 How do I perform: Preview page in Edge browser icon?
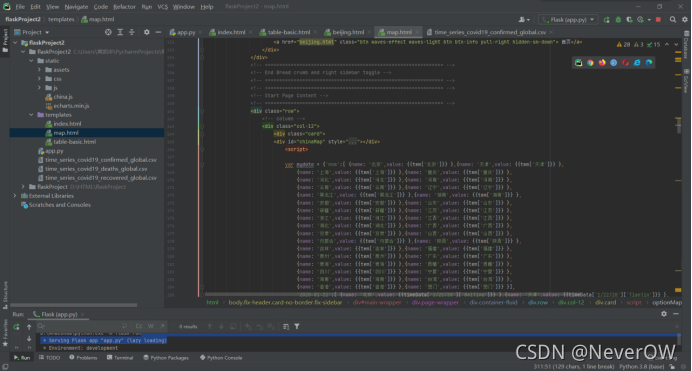click(649, 63)
